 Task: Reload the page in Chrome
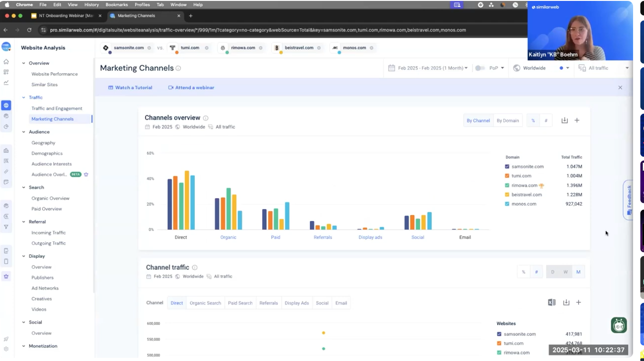[x=29, y=30]
